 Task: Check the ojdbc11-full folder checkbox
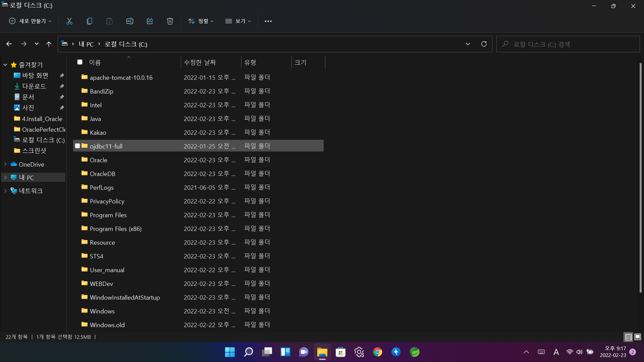tap(77, 146)
